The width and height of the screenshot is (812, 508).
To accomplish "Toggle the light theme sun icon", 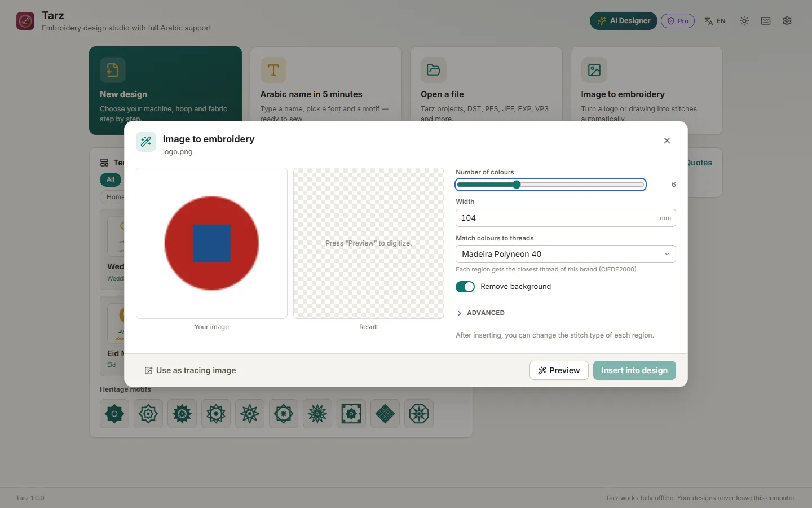I will pos(744,21).
